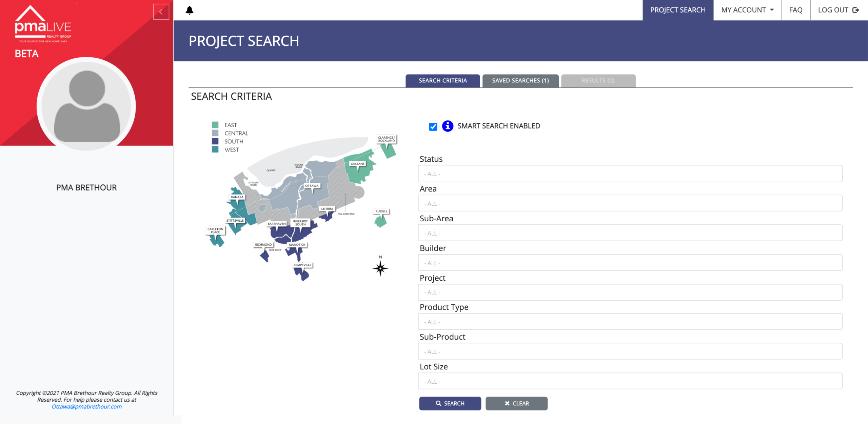The width and height of the screenshot is (868, 424).
Task: Select Richmond marker on the map
Action: tap(263, 245)
